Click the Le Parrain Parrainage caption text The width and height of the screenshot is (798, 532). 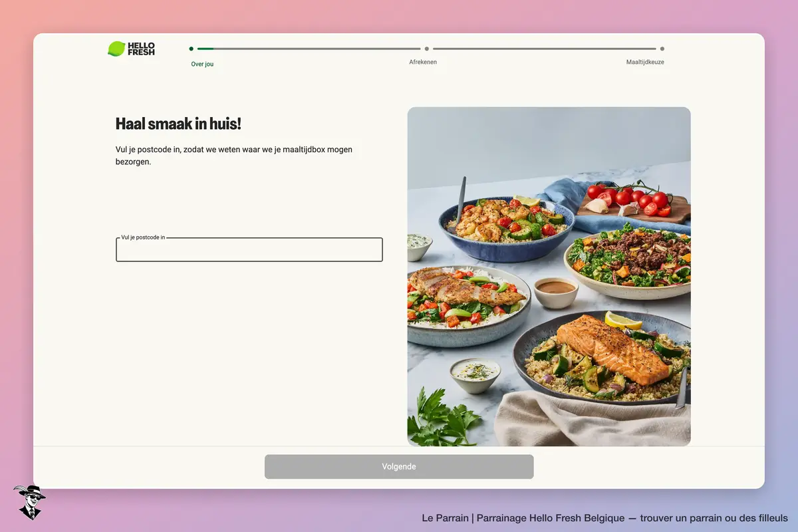[604, 517]
